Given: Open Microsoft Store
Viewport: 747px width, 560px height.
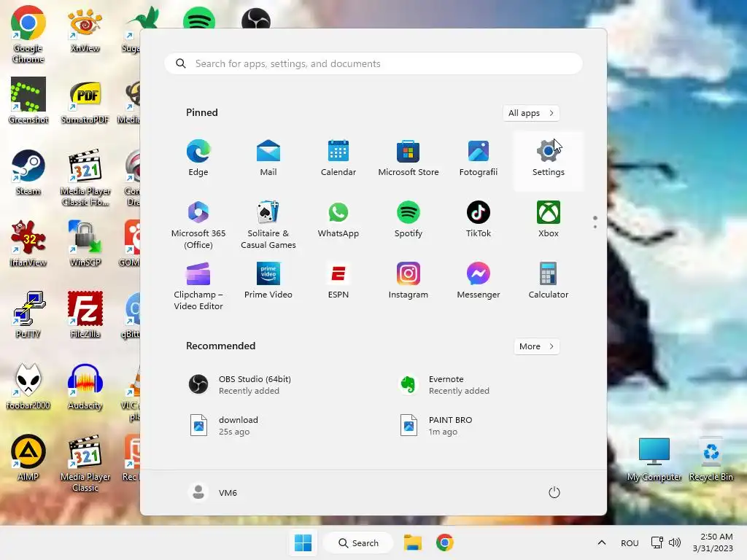Looking at the screenshot, I should click(x=409, y=158).
